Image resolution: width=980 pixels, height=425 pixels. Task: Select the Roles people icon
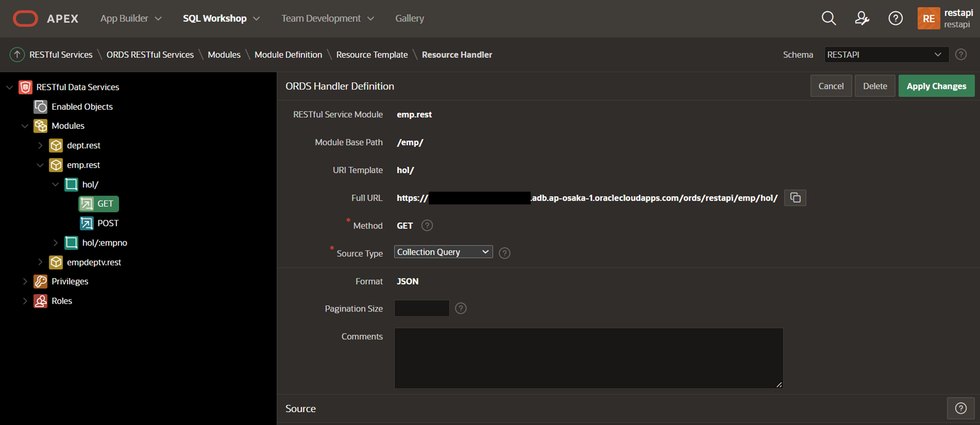pos(41,301)
